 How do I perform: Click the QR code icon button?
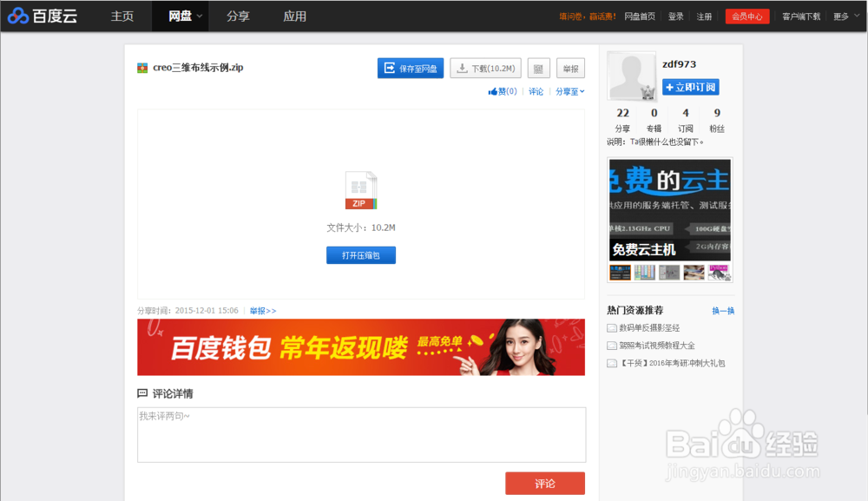pos(538,69)
